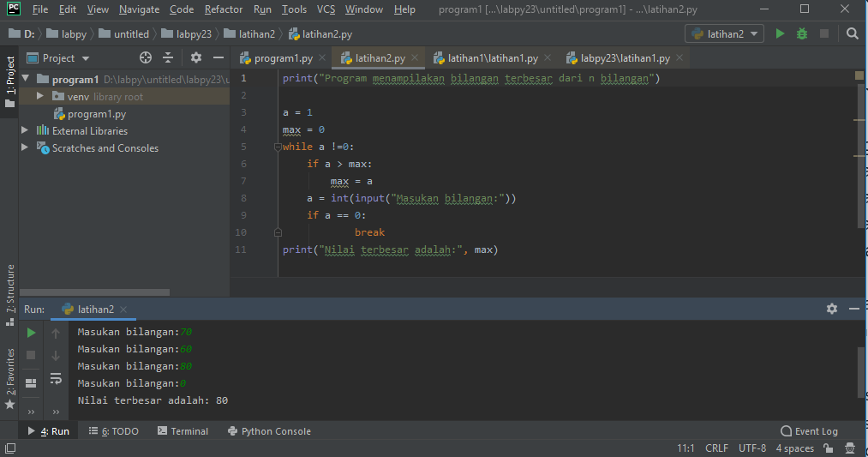Hide the Run panel with minus icon

[x=853, y=309]
